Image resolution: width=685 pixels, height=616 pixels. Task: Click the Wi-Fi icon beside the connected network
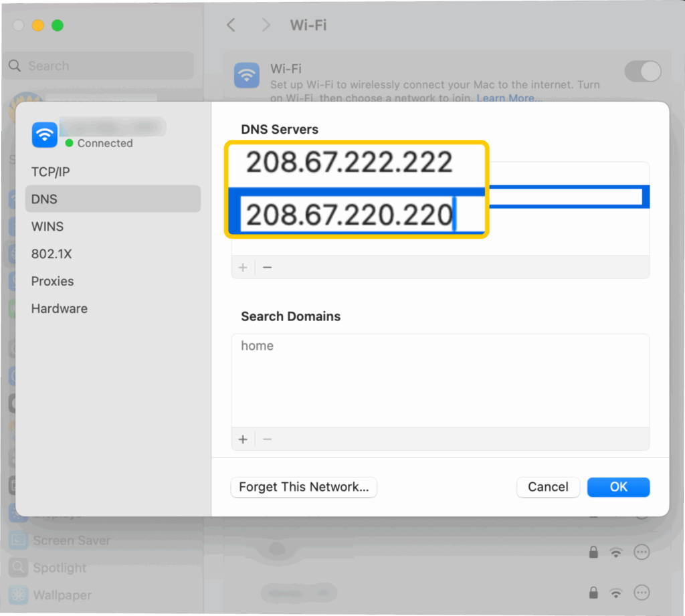(x=44, y=134)
